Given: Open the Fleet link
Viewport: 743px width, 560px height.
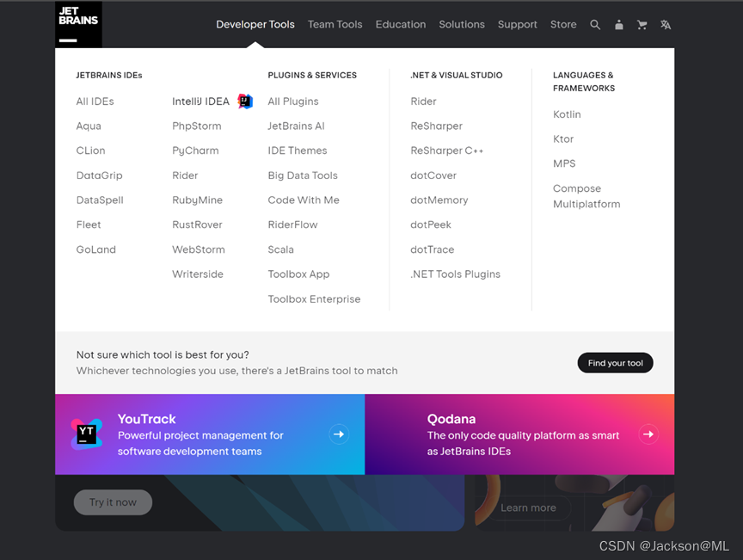Looking at the screenshot, I should tap(89, 225).
